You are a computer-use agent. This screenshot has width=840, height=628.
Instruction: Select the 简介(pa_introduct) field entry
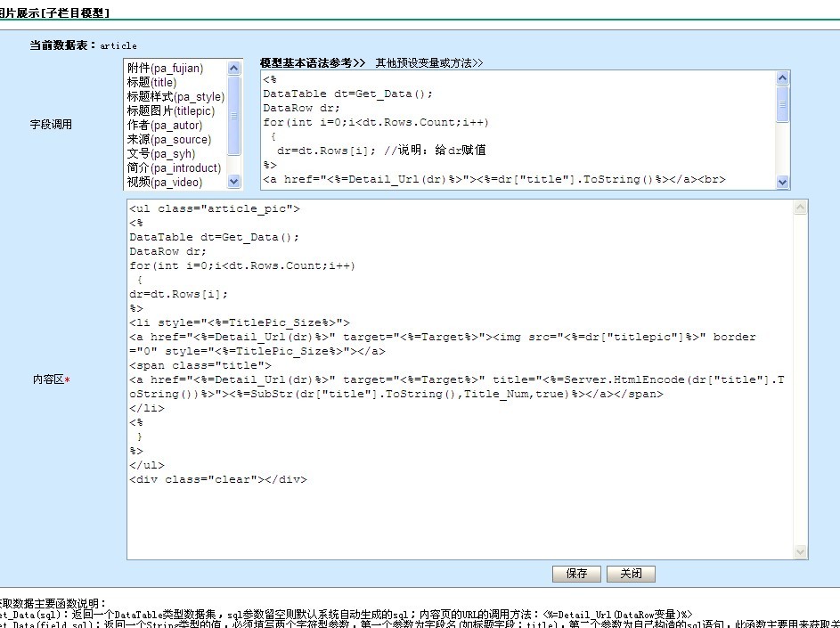[x=173, y=168]
